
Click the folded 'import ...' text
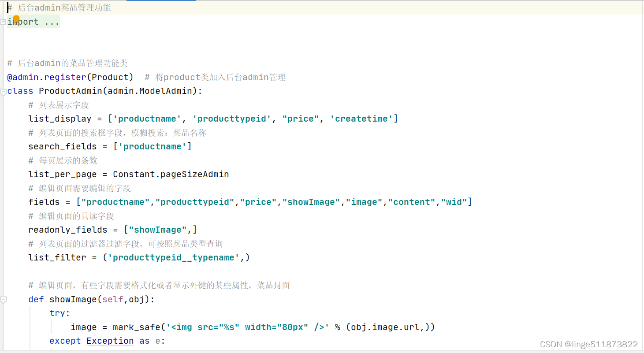[34, 22]
